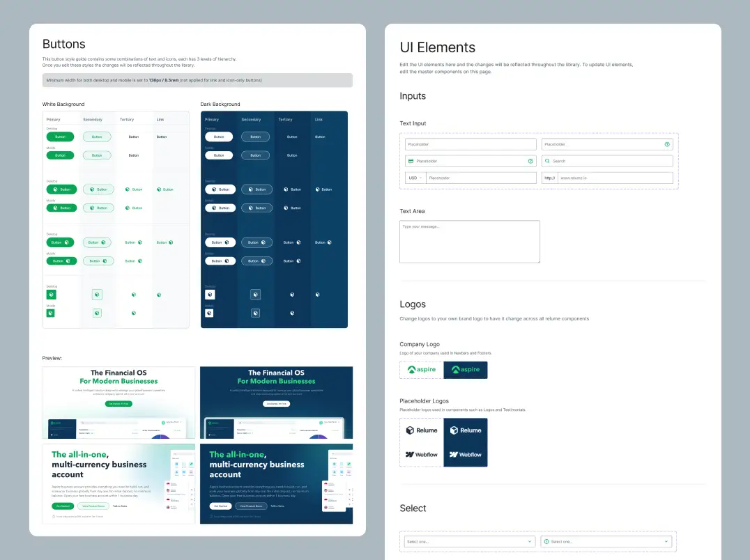750x560 pixels.
Task: Click white-background Tertiary desktop icon-only cube
Action: click(x=134, y=295)
